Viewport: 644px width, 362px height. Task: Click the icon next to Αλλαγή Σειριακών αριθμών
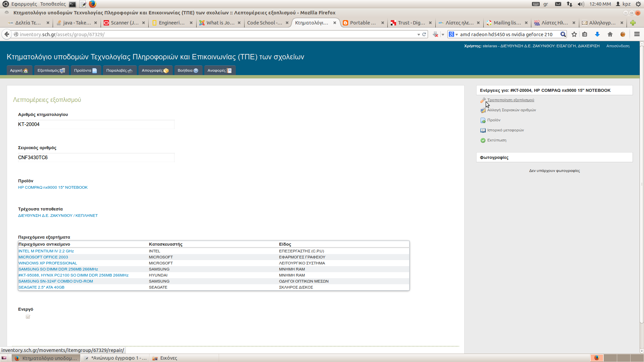(483, 110)
